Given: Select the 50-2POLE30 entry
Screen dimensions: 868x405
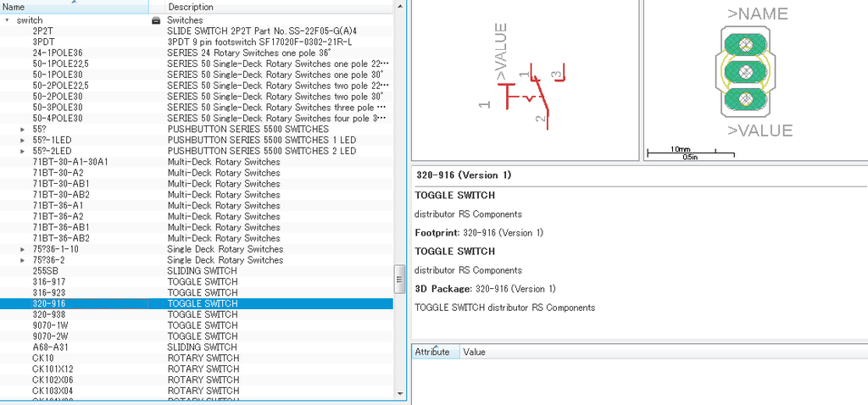Looking at the screenshot, I should coord(197,97).
